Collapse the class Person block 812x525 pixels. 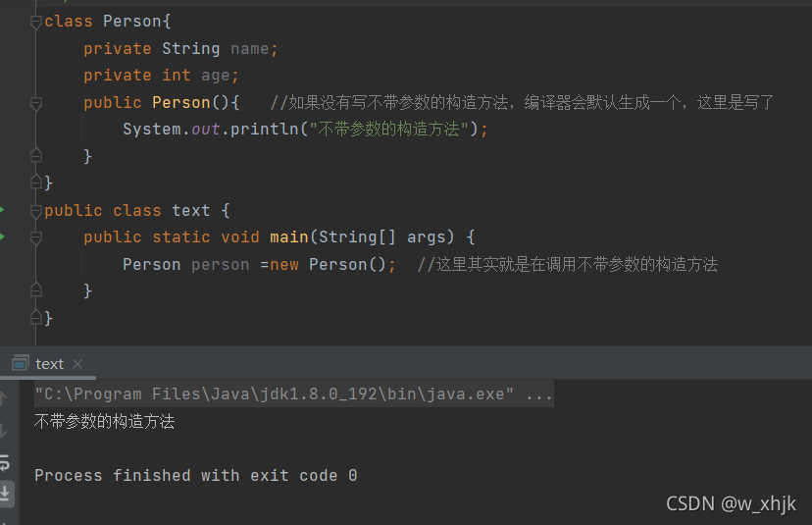pos(35,23)
